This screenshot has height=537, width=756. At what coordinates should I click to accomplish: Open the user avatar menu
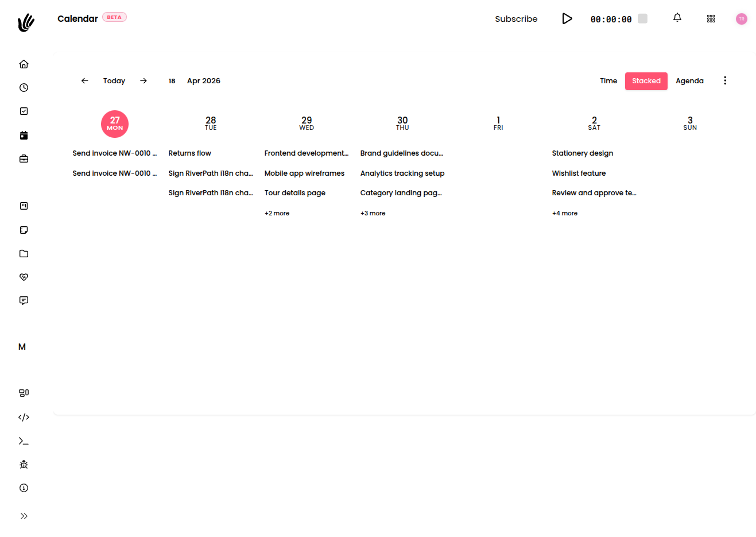[x=742, y=19]
